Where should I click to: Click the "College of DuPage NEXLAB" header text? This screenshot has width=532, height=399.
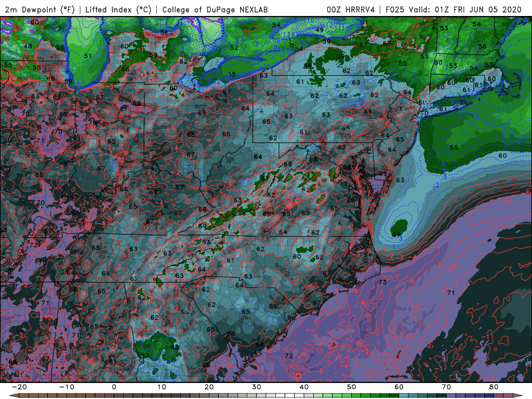[215, 10]
